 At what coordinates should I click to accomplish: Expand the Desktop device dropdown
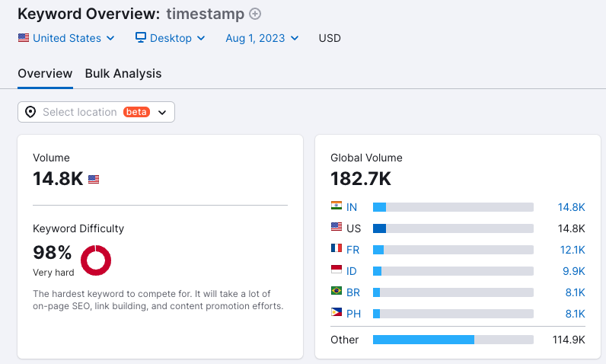tap(170, 38)
